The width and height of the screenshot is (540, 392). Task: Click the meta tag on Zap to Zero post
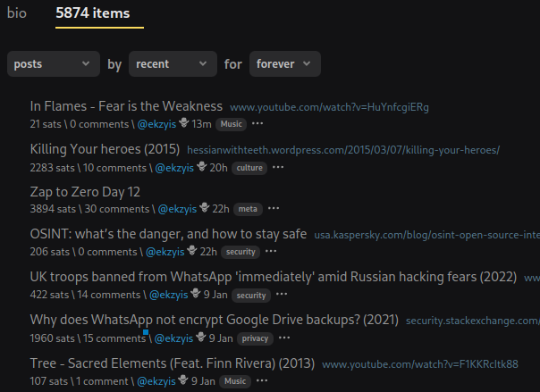(x=248, y=209)
